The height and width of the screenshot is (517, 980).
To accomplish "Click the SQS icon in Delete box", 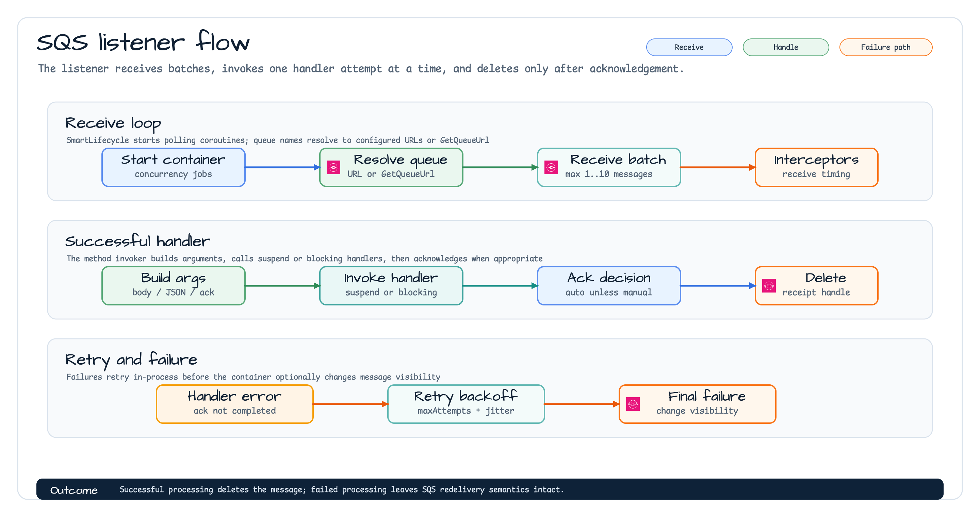I will [769, 285].
